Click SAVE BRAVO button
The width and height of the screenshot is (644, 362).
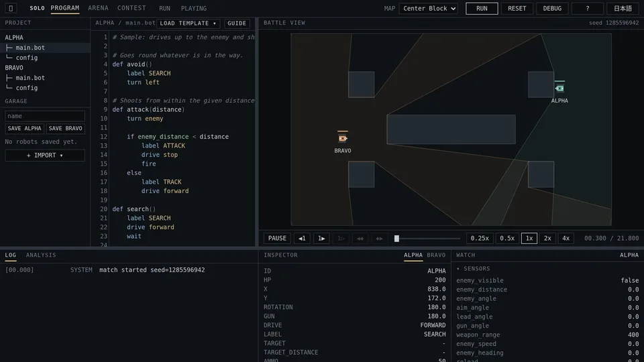(x=65, y=129)
